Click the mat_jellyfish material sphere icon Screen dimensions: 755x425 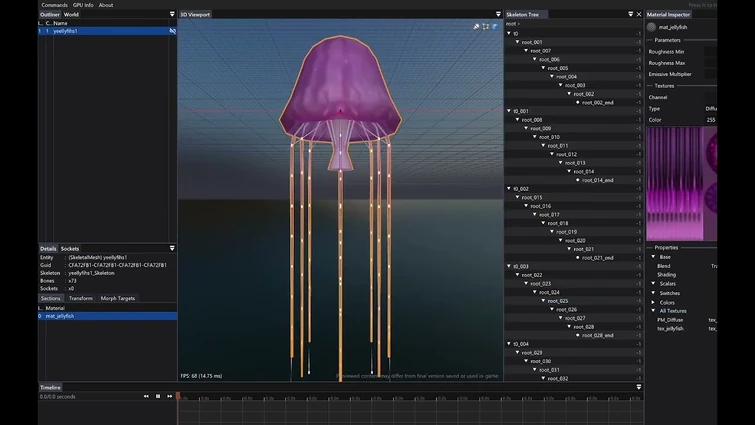pyautogui.click(x=652, y=28)
